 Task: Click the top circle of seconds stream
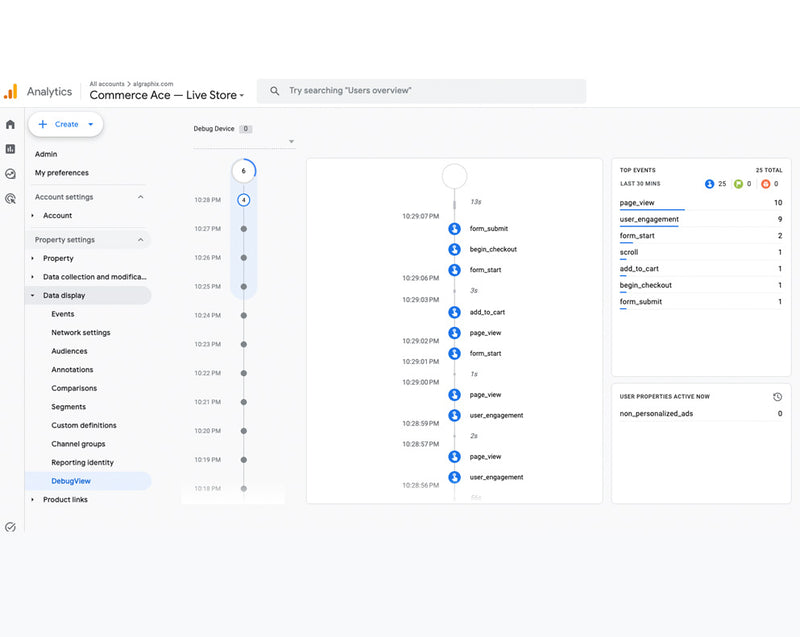[x=454, y=176]
